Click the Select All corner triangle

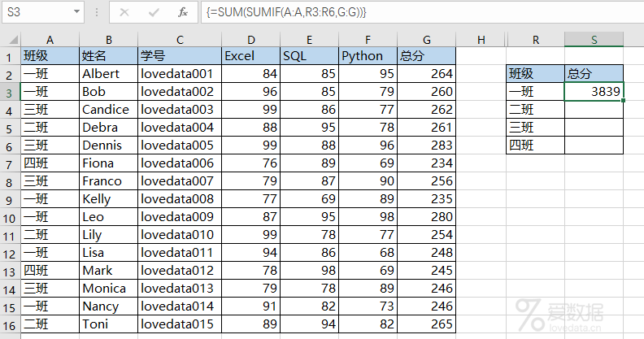pos(13,40)
